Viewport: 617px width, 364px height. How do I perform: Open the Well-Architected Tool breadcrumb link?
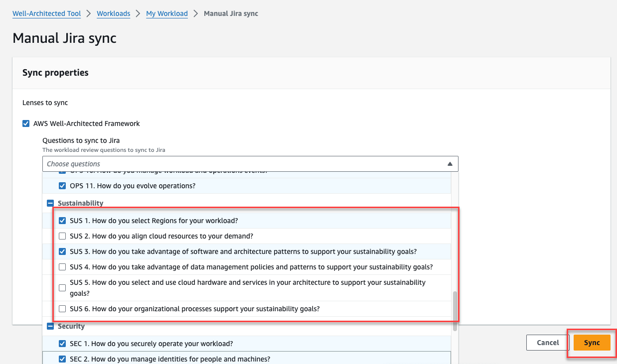(46, 13)
